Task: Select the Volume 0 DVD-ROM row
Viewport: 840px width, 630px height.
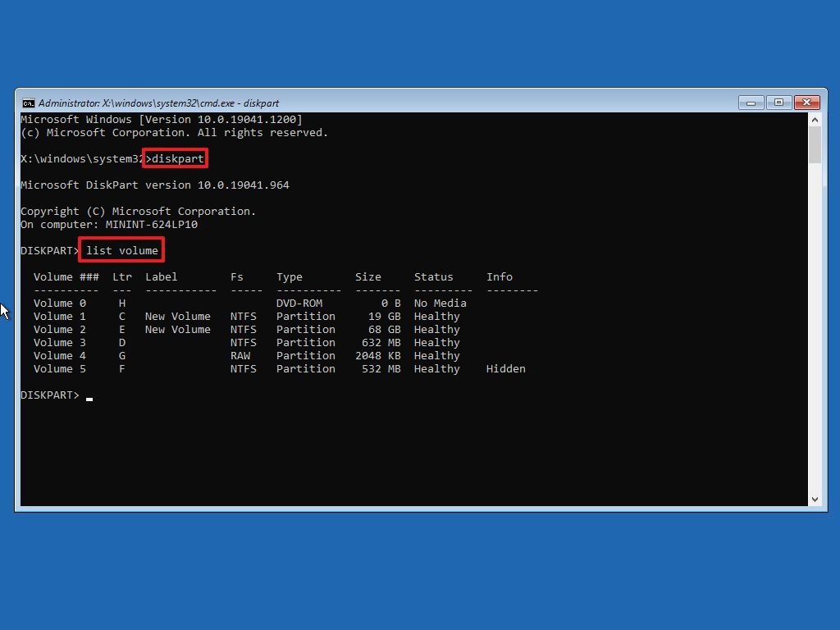Action: coord(246,303)
